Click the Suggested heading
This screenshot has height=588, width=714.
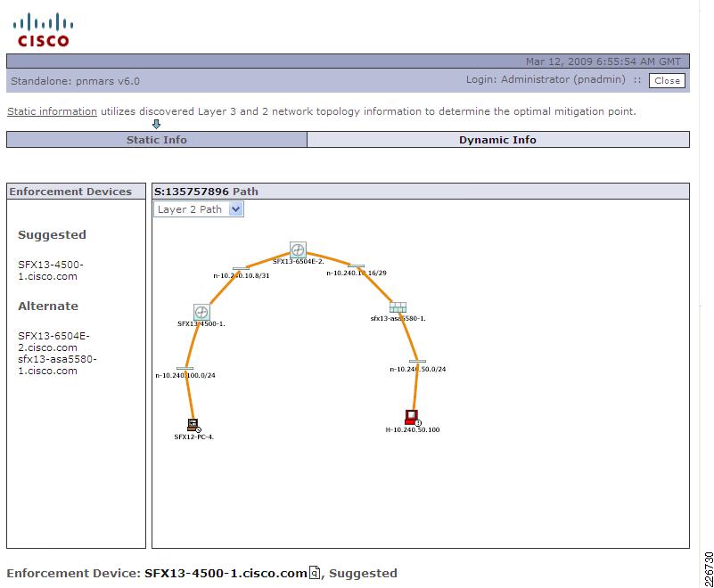(52, 235)
